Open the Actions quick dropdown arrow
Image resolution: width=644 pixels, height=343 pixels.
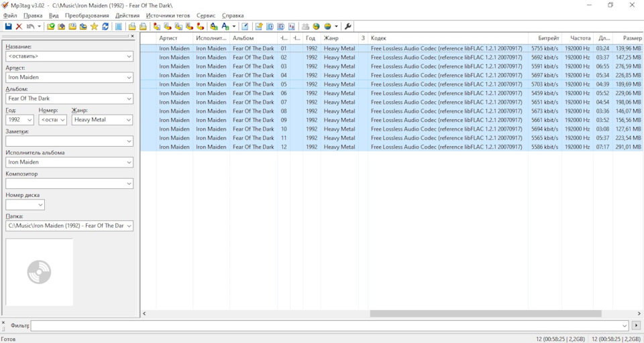(234, 26)
